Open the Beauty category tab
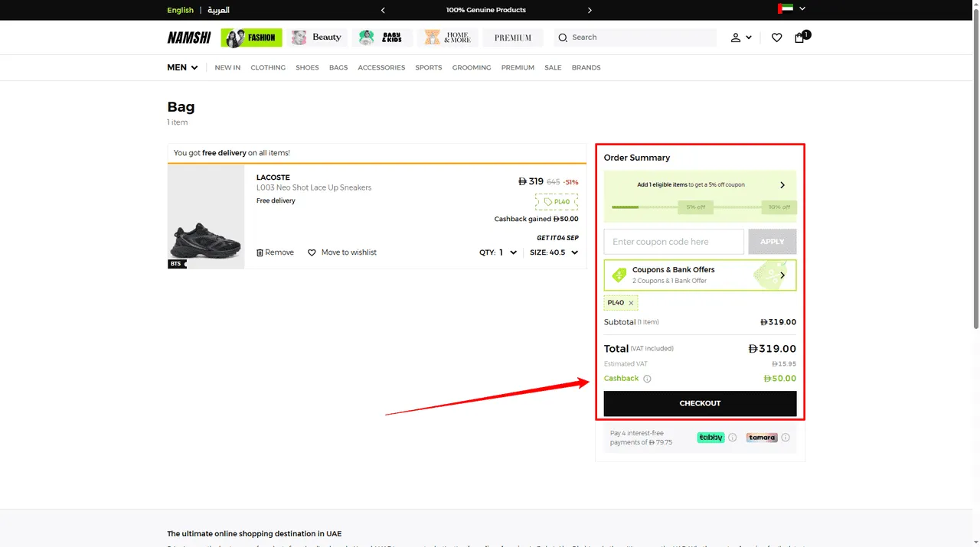This screenshot has width=980, height=547. pos(318,37)
